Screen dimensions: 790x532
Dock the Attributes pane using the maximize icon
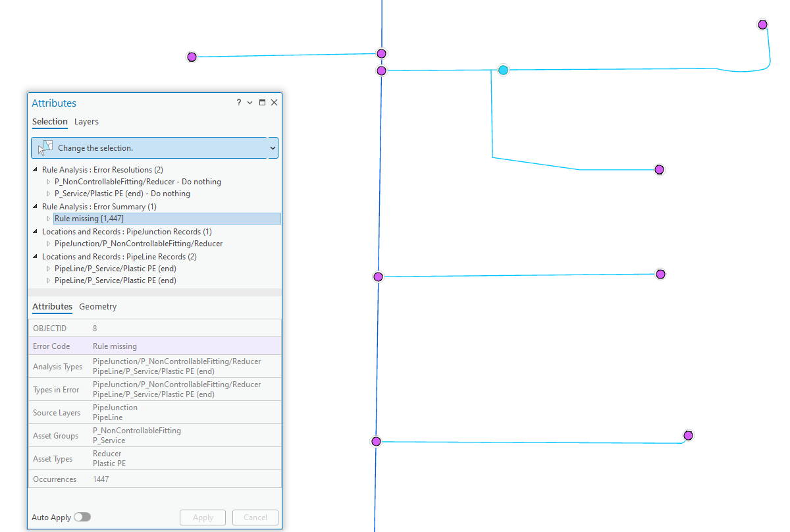coord(261,102)
